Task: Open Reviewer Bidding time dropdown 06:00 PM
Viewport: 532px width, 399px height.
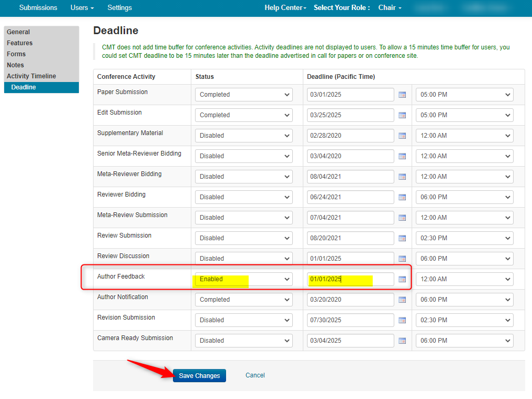Action: point(465,197)
